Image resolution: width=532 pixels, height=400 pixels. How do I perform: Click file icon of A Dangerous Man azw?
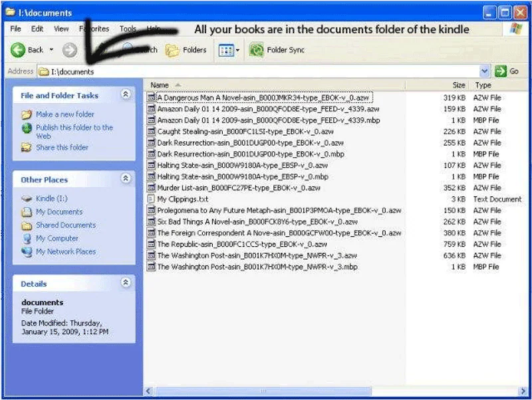[151, 98]
